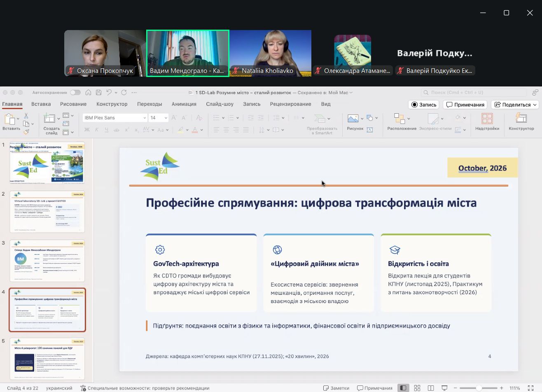Switch to slide sorter grid view
The image size is (542, 392).
coord(417,388)
